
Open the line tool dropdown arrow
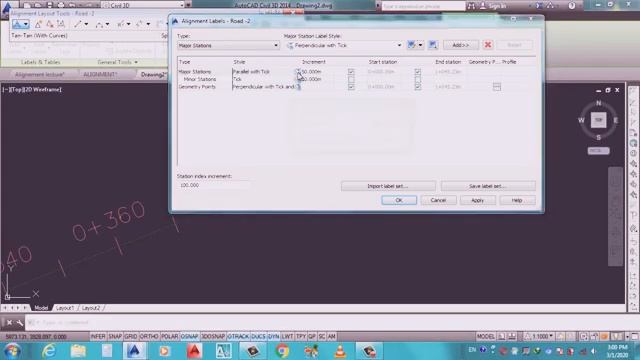86,24
